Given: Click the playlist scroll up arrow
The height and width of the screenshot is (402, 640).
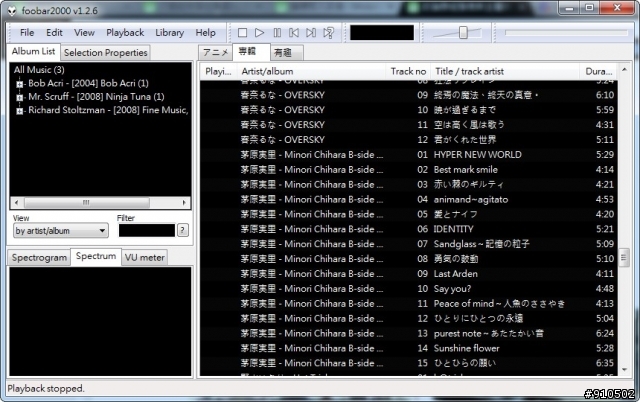Looking at the screenshot, I should tap(624, 70).
